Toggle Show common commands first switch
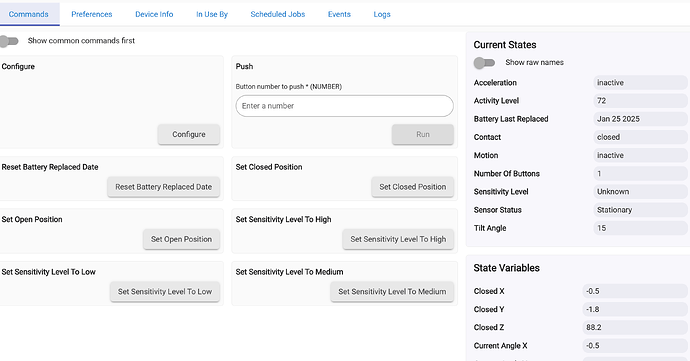The height and width of the screenshot is (361, 690). coord(9,41)
